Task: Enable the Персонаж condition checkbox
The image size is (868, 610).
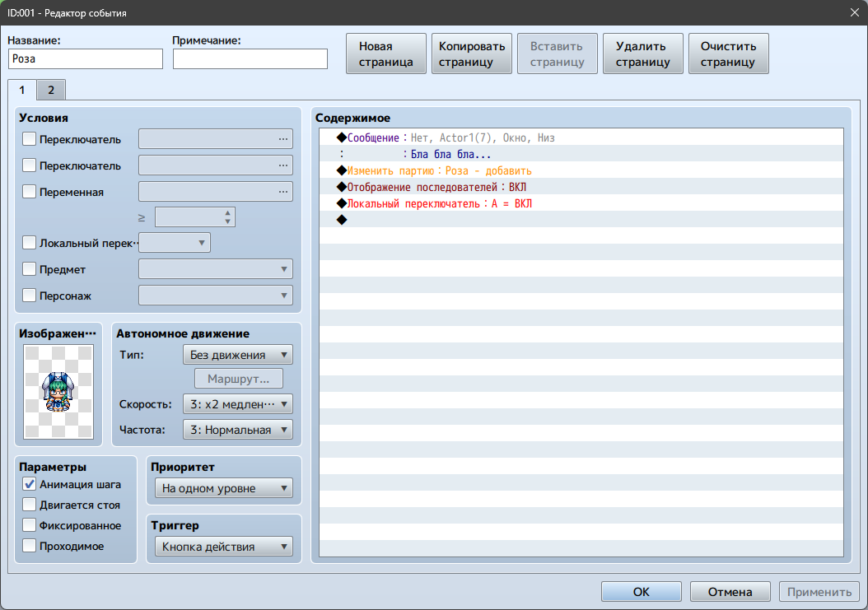Action: click(x=30, y=295)
